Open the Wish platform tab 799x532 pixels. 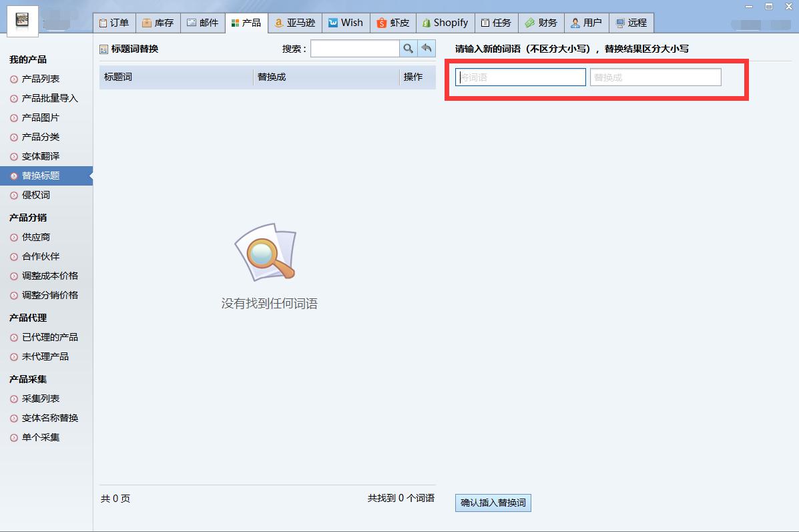click(x=346, y=23)
